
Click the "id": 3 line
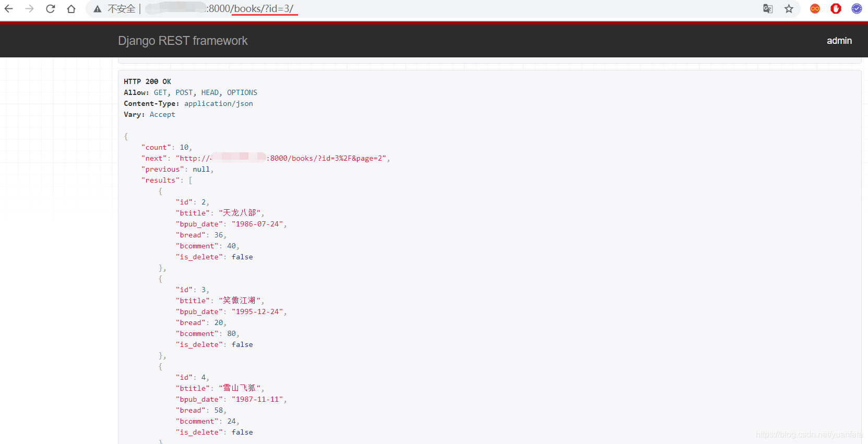pyautogui.click(x=192, y=290)
